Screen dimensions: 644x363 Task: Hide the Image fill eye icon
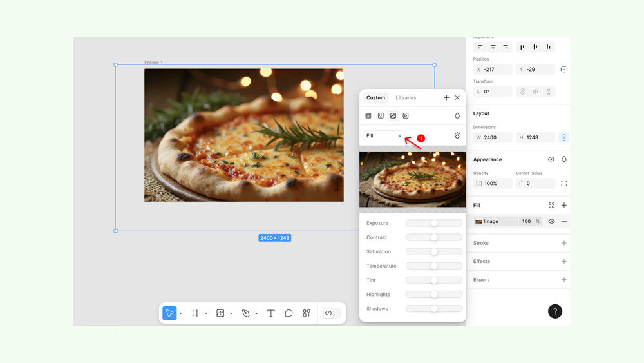coord(552,222)
